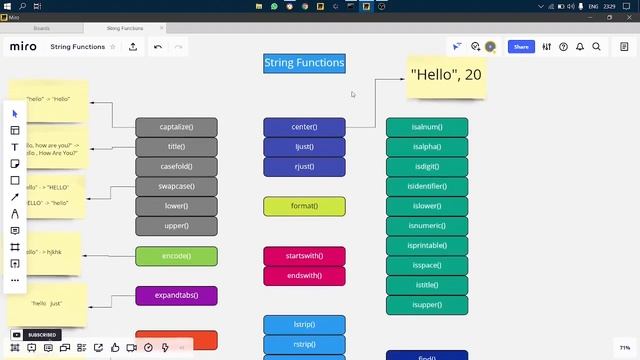Start presentation mode
This screenshot has height=360, width=640.
(x=31, y=348)
